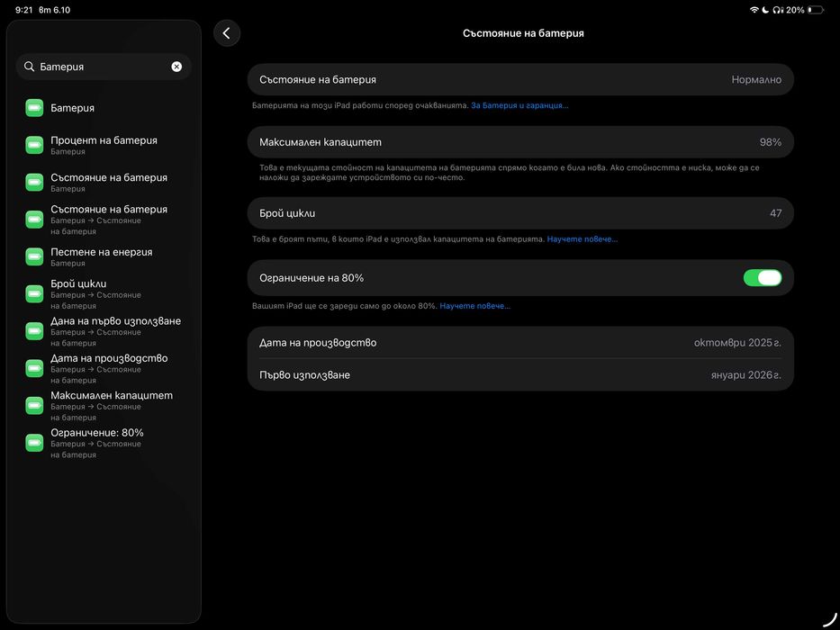
Task: Open Научете повече link under 80% limit
Action: [475, 306]
